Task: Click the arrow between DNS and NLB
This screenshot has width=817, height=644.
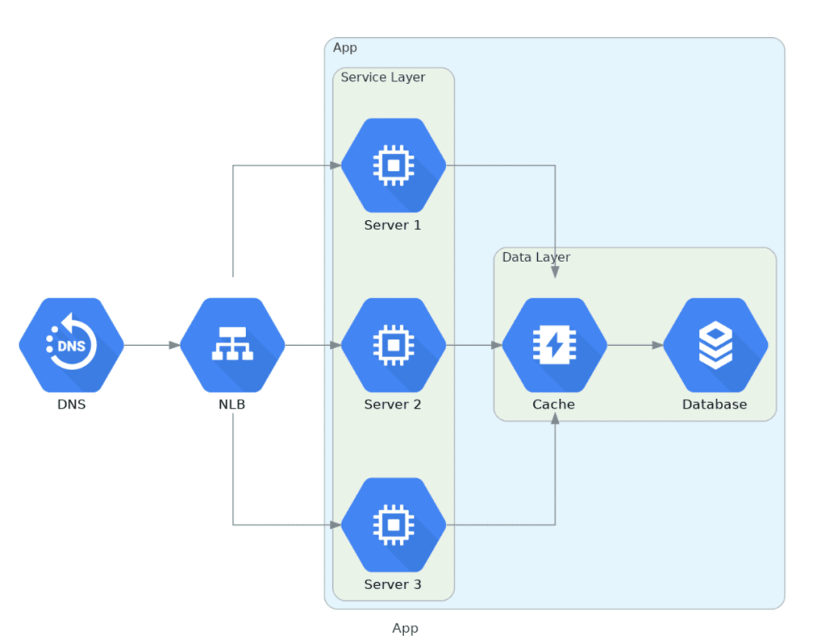Action: pyautogui.click(x=152, y=345)
